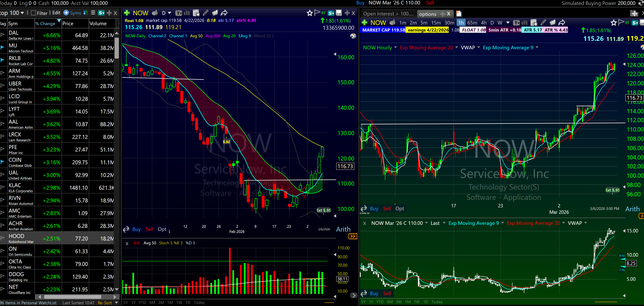Toggle the flag for COIN row
Screen dimensions: 644x306
tap(3, 162)
